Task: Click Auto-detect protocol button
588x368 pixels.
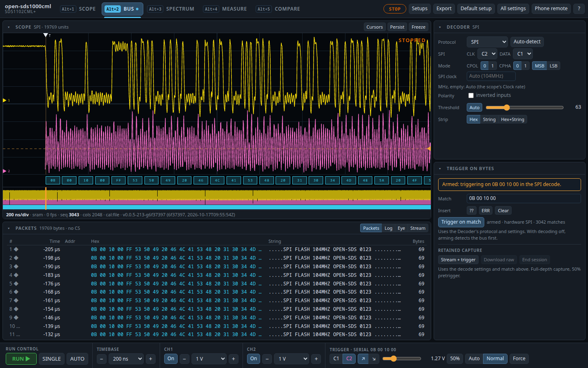Action: (527, 42)
